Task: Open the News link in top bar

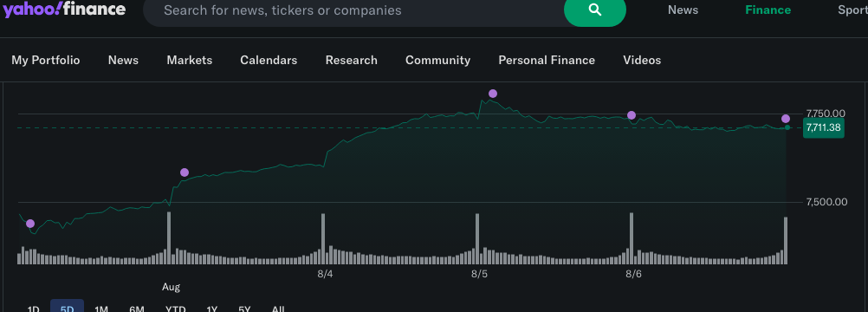Action: point(683,10)
